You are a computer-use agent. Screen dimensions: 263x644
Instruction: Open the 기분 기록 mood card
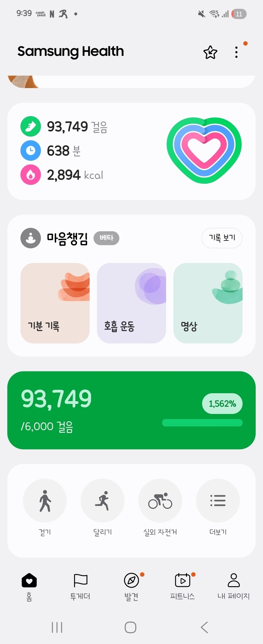coord(55,303)
